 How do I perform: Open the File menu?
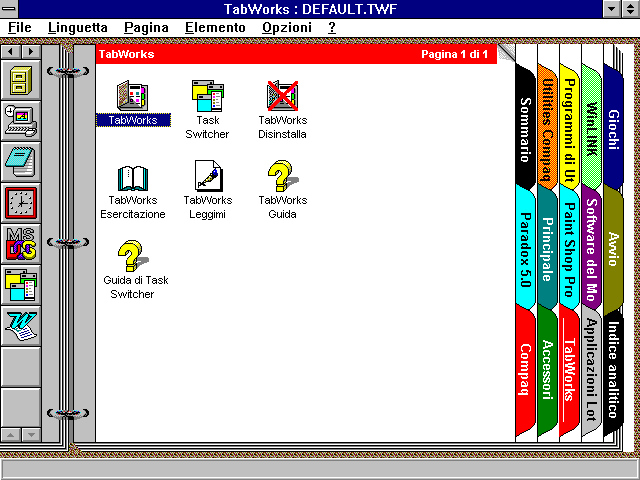coord(20,28)
